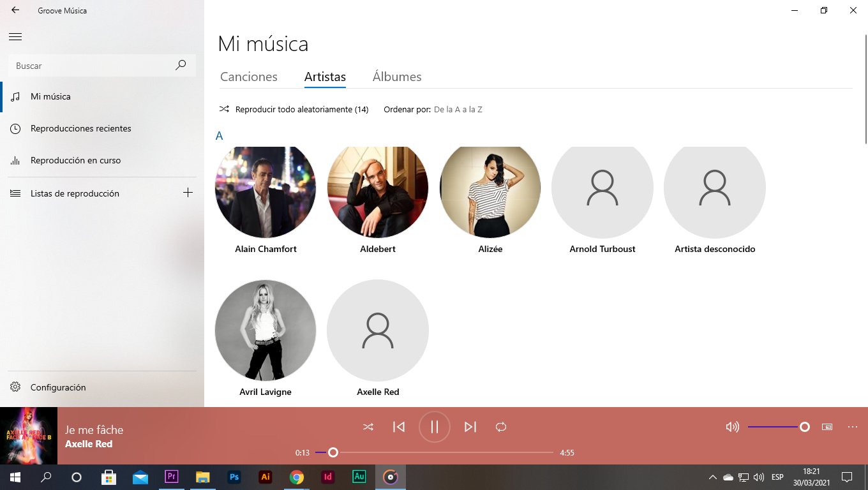Launch Illustrator from the taskbar
Screen dimensions: 868x490
pyautogui.click(x=266, y=477)
